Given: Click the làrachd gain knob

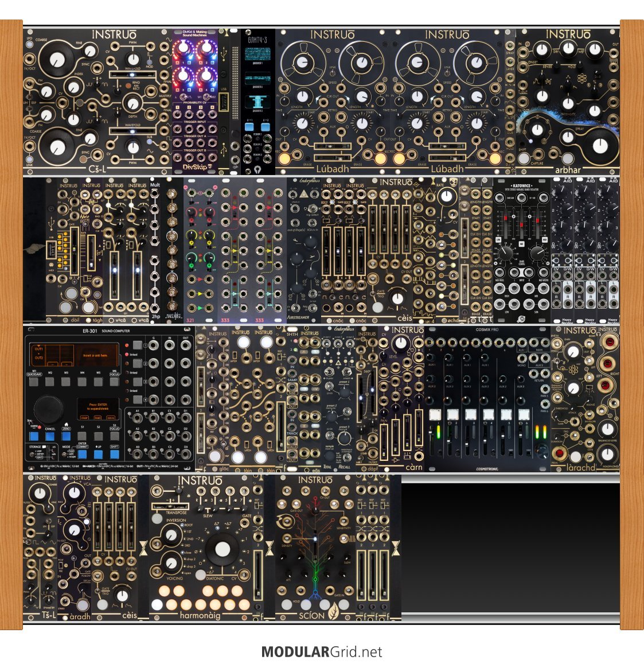Looking at the screenshot, I should tap(573, 351).
